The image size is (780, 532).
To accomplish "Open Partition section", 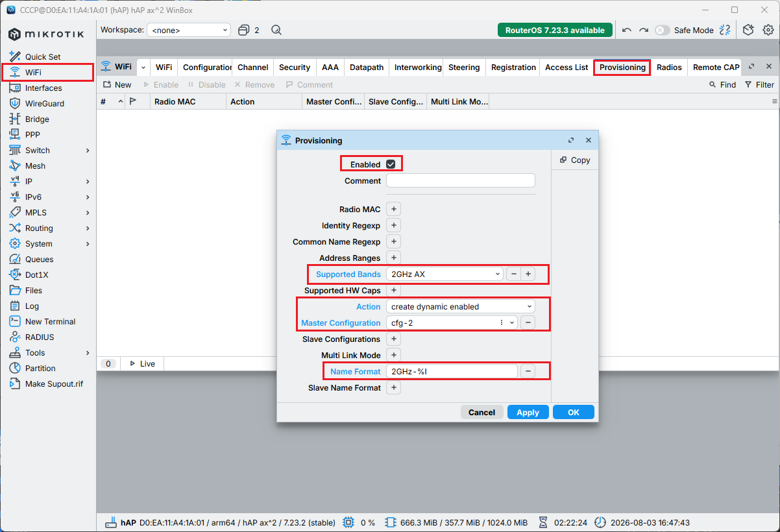I will coord(40,369).
